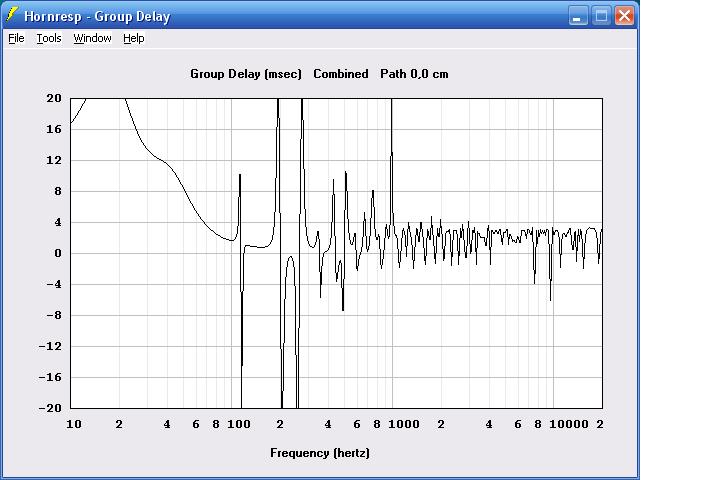Maximize the Group Delay window
705x480 pixels.
point(601,16)
